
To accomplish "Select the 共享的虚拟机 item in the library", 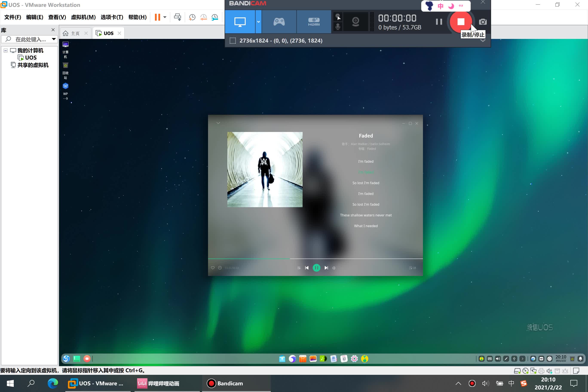I will point(32,65).
